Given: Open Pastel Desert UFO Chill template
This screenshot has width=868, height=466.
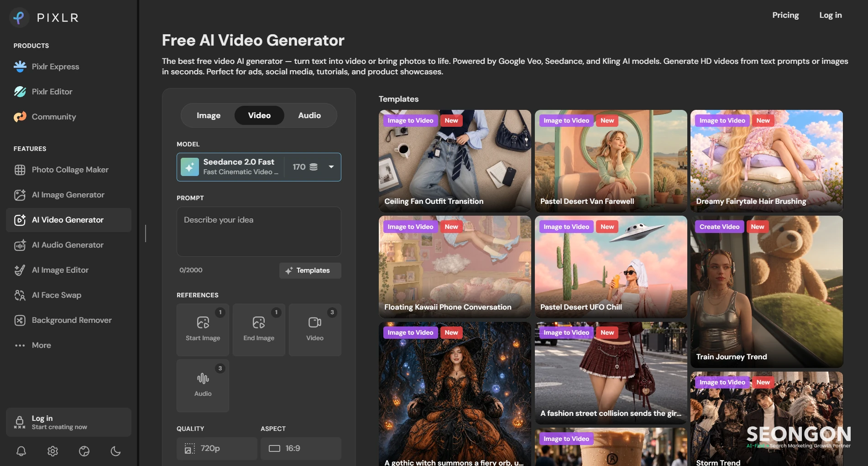Looking at the screenshot, I should pos(611,267).
